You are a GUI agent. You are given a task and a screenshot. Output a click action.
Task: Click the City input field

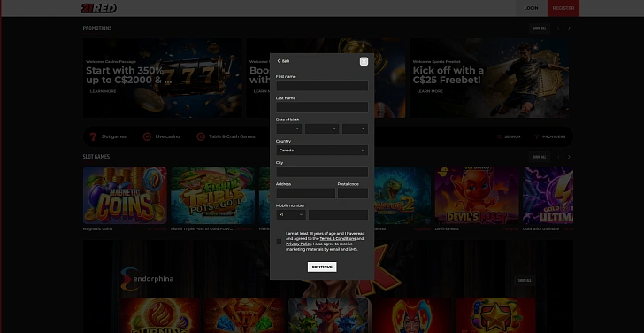tap(322, 172)
